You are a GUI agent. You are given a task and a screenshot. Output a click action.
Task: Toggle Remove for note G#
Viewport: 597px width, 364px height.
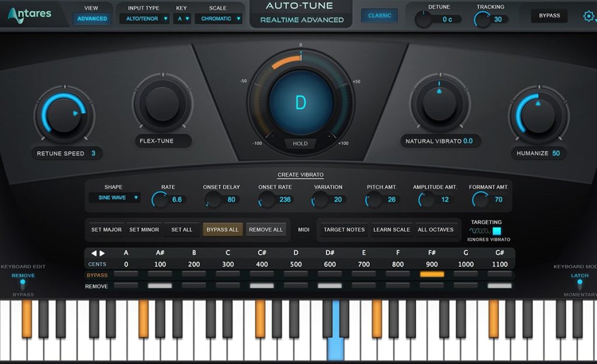tap(500, 285)
